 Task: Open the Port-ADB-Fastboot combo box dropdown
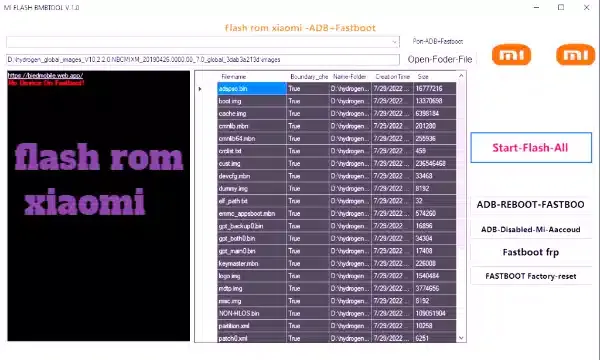coord(395,42)
